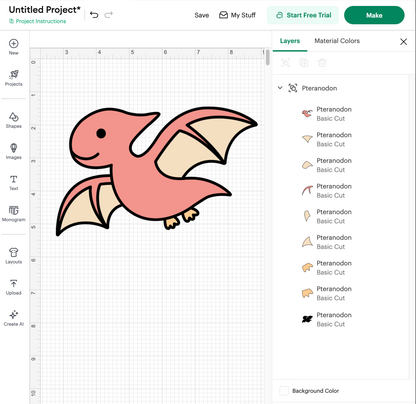
Task: Click Start Free Trial button
Action: click(303, 15)
